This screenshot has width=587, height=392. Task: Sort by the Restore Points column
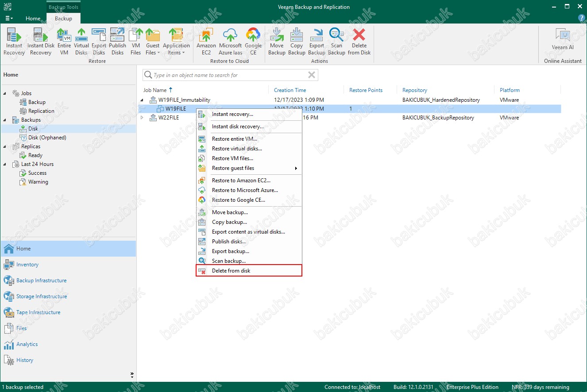point(366,90)
